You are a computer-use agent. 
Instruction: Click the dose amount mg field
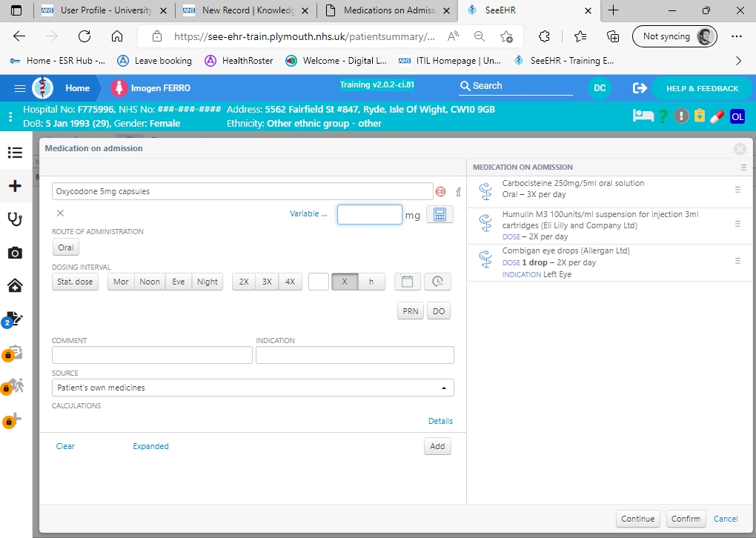[x=369, y=214]
